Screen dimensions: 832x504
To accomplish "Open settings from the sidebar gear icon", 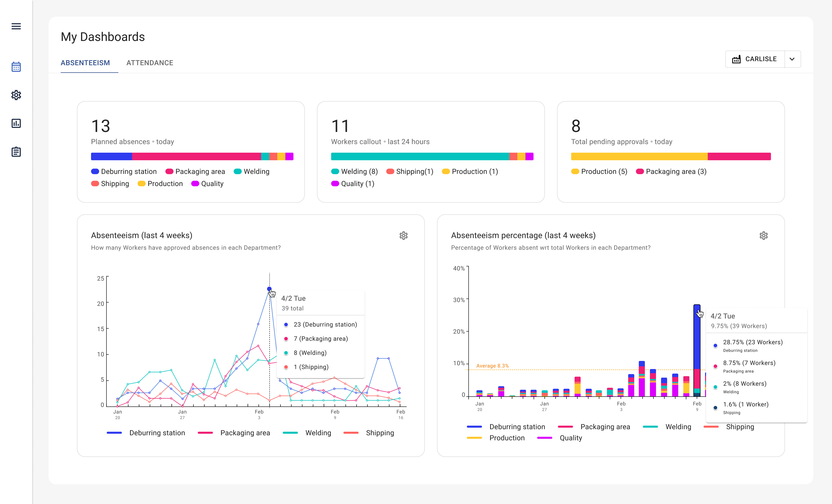I will tap(16, 95).
